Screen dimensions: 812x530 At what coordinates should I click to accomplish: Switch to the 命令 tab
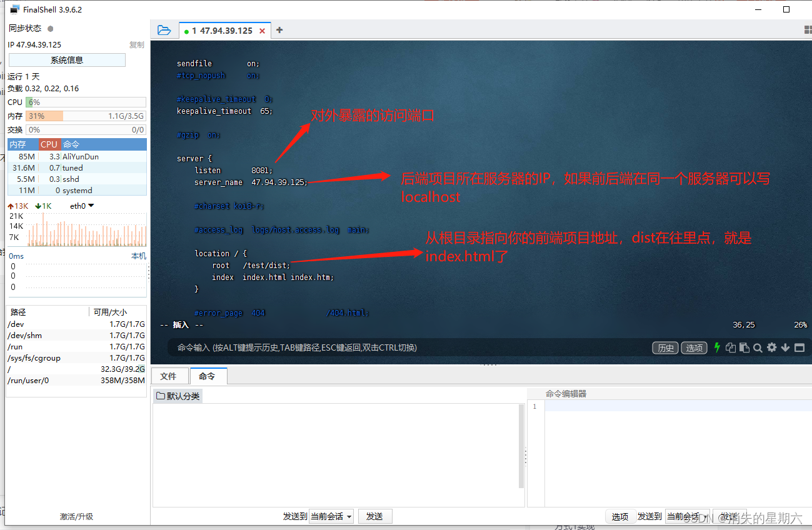coord(208,376)
